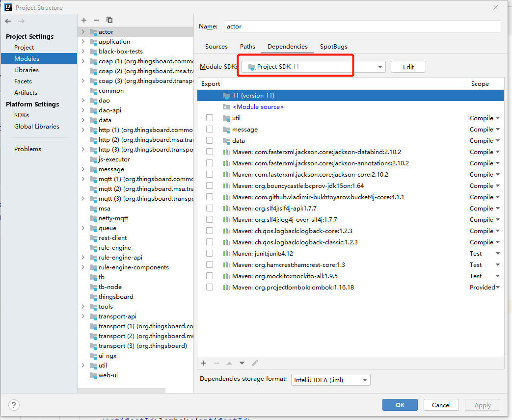Open Dependencies storage format dropdown
The image size is (512, 420).
[x=330, y=380]
